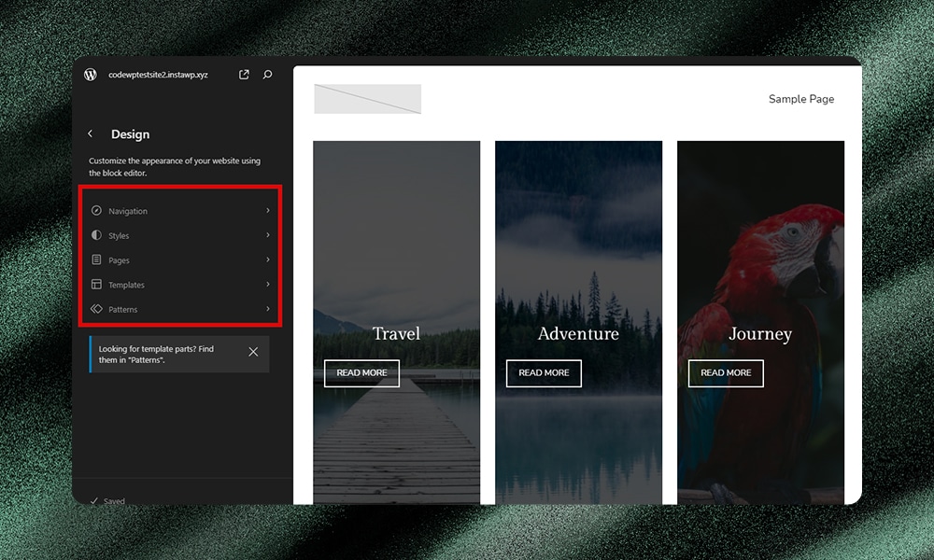This screenshot has width=934, height=560.
Task: Click READ MORE under Travel
Action: (x=361, y=372)
